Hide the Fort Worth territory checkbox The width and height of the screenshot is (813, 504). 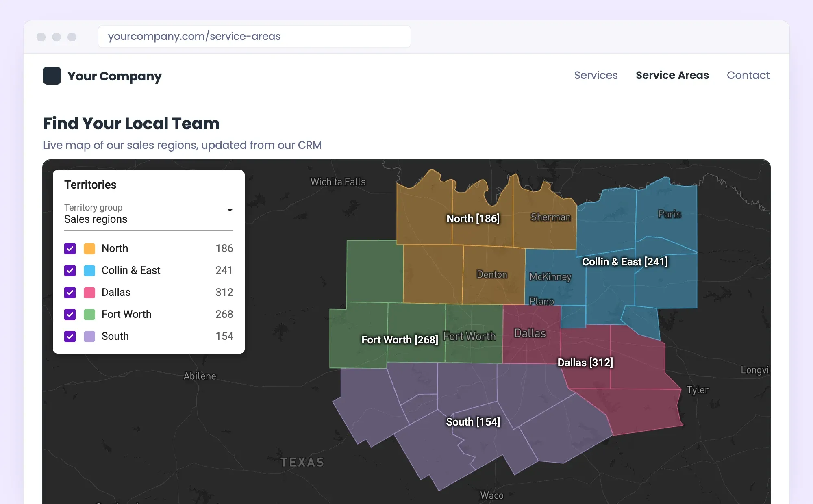click(x=70, y=315)
